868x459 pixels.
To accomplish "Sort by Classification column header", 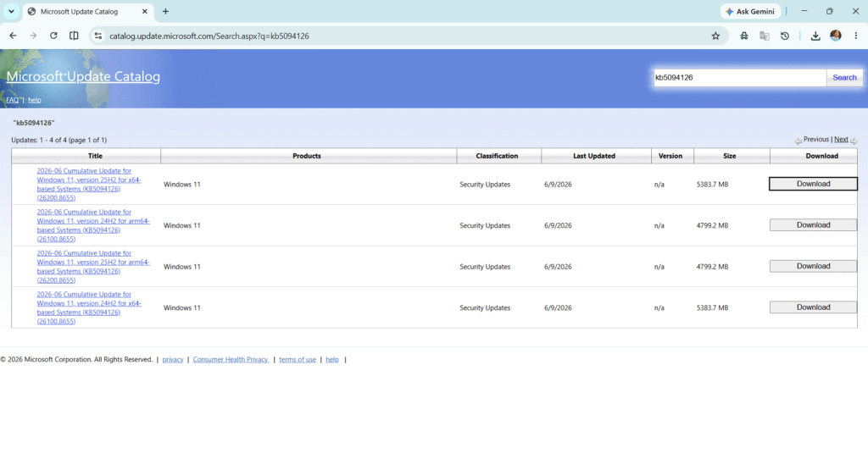I will [x=497, y=156].
